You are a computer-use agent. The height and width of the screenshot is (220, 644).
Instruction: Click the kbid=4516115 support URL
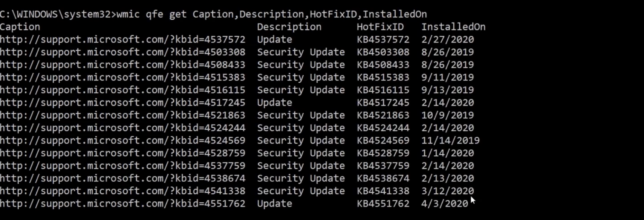click(x=122, y=90)
